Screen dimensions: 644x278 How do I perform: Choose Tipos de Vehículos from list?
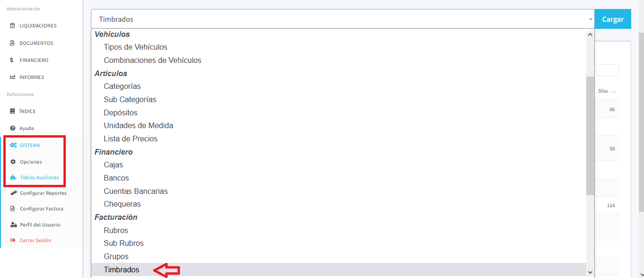coord(135,47)
